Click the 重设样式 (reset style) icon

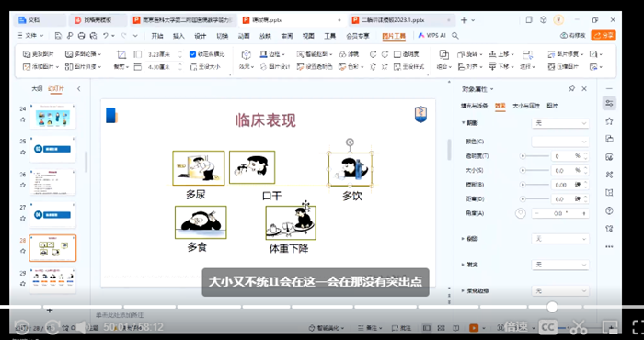[x=397, y=67]
